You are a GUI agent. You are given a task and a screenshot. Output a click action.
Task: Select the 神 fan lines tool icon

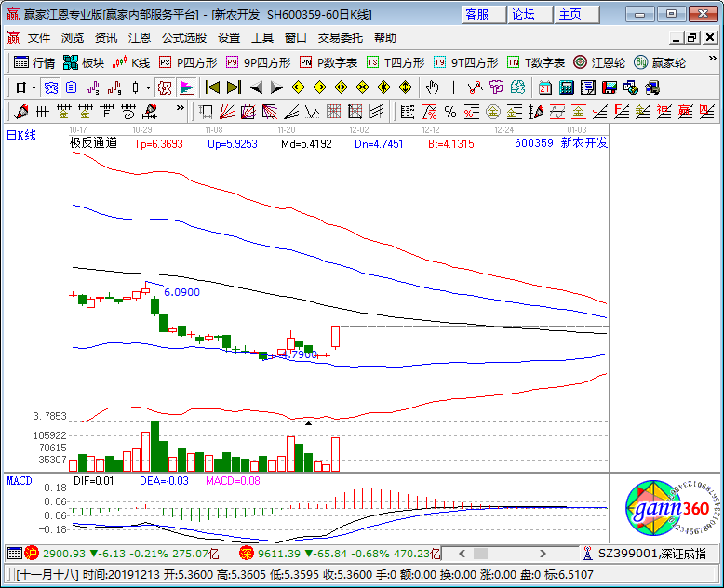[x=664, y=112]
